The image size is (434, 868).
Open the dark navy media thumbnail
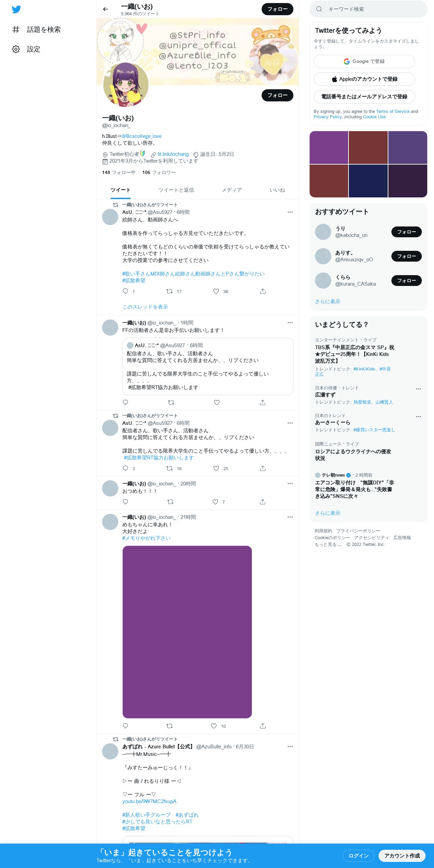[368, 181]
